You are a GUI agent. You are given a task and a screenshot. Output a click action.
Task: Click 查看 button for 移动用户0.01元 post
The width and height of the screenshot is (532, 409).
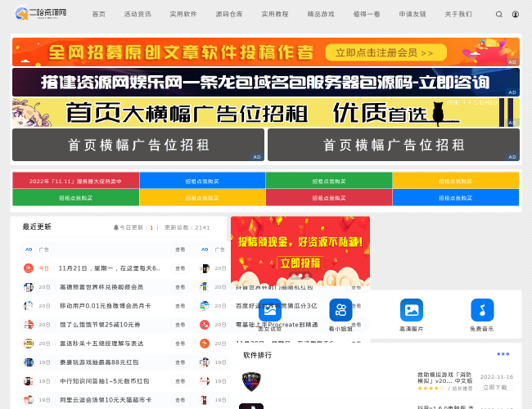tap(180, 306)
